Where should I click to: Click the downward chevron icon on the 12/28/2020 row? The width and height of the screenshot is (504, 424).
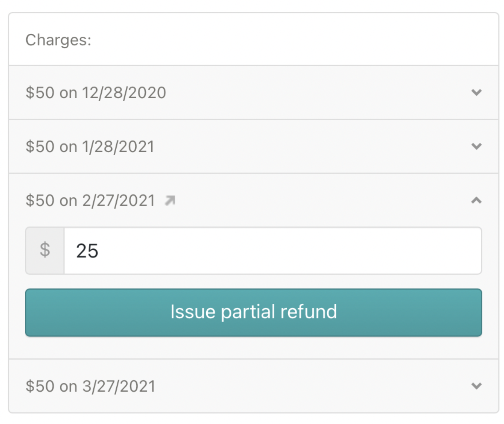pos(476,93)
